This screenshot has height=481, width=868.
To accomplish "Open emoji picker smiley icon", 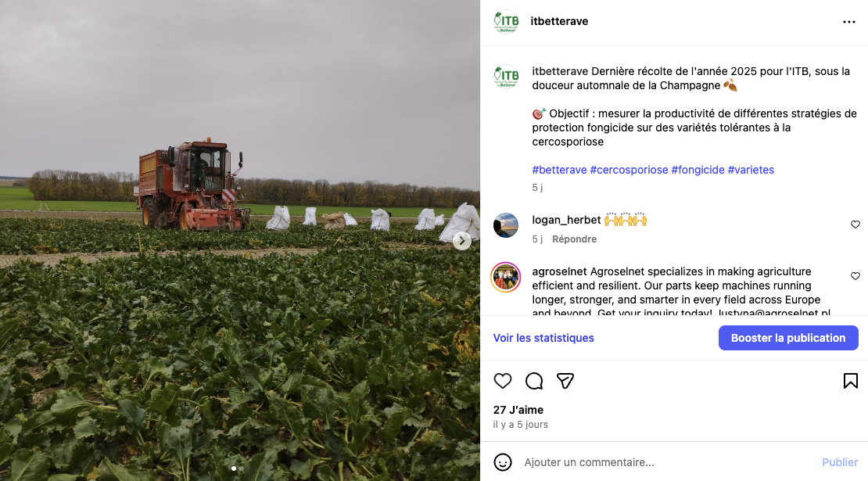I will [x=503, y=462].
